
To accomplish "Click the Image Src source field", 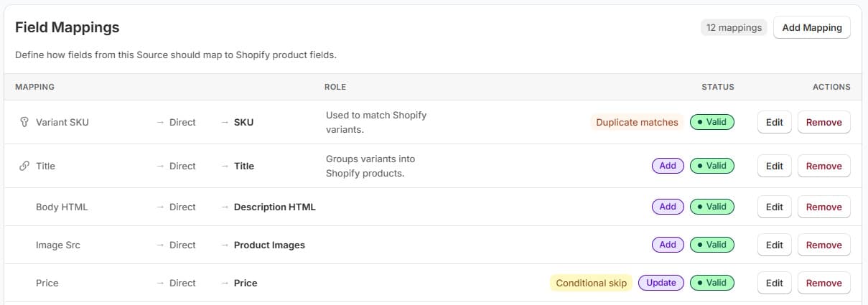I will [x=58, y=245].
